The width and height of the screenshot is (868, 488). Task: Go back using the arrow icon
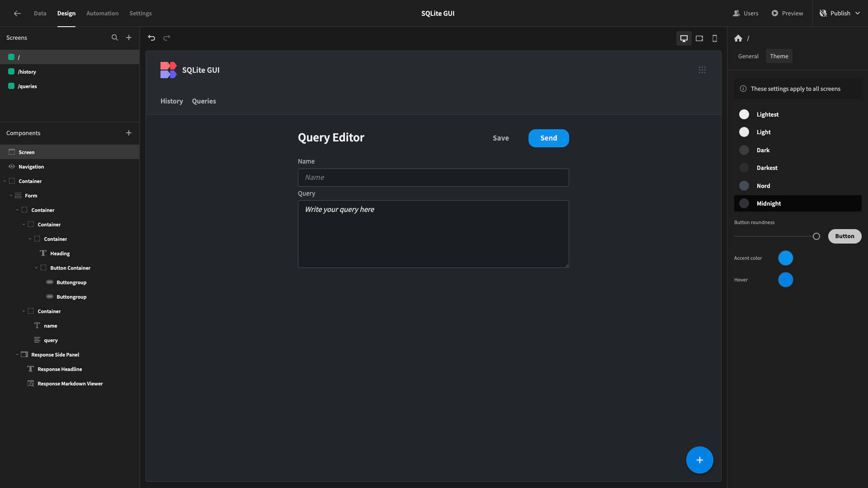17,14
